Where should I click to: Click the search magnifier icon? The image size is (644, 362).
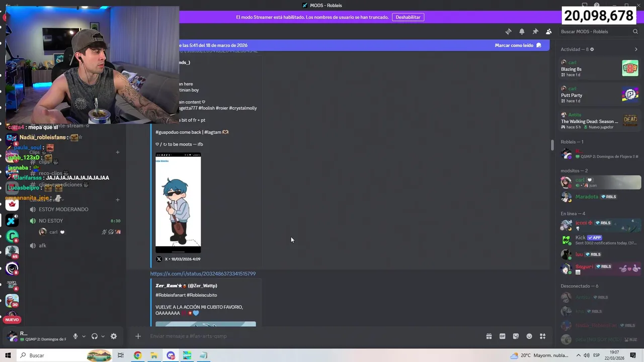pyautogui.click(x=635, y=31)
